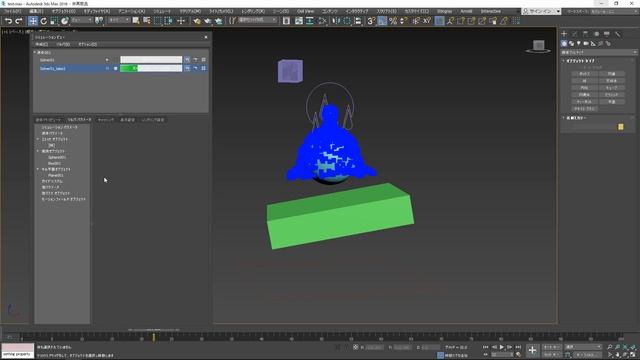The width and height of the screenshot is (640, 360).
Task: Select the Systems category icon
Action: (x=608, y=43)
